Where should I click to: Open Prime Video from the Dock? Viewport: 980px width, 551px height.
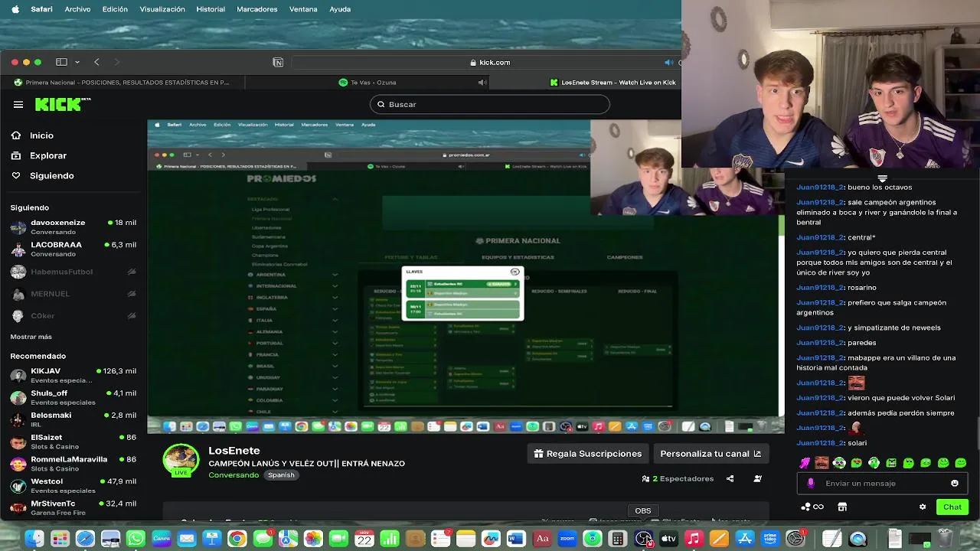pyautogui.click(x=770, y=539)
